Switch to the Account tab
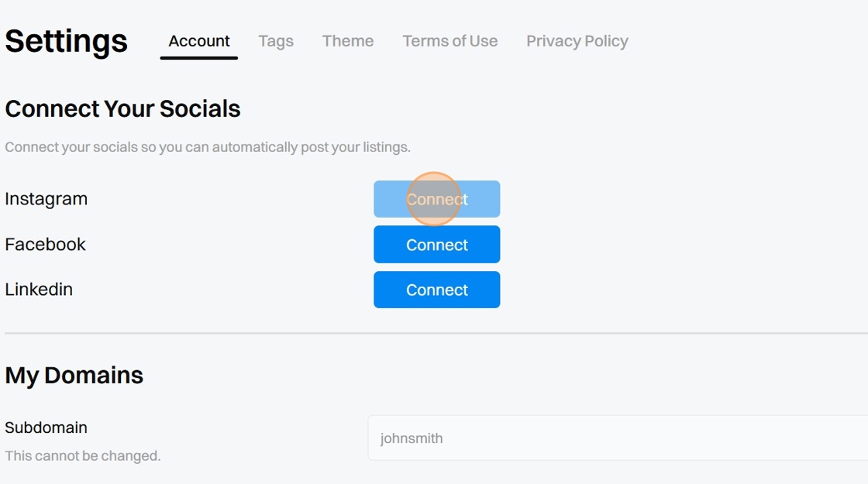 [x=199, y=41]
